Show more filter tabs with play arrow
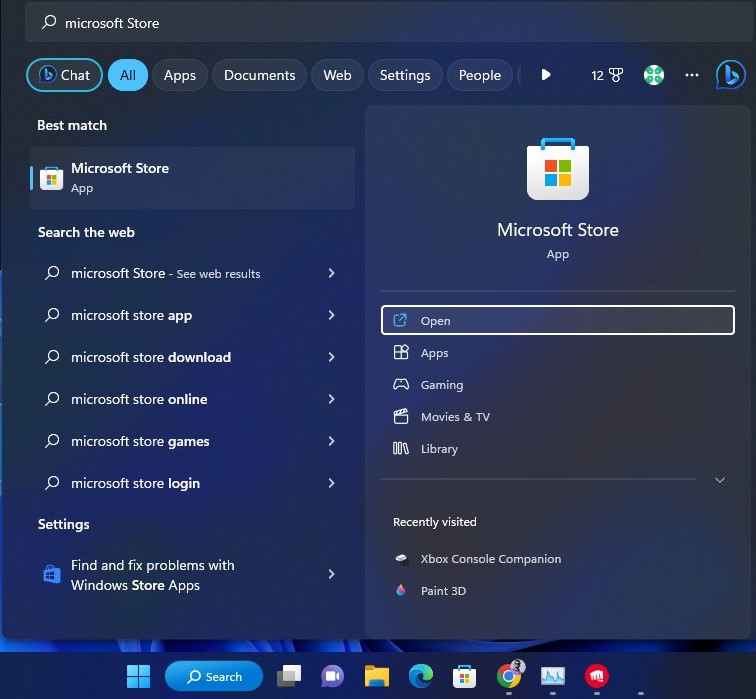The image size is (756, 699). pyautogui.click(x=546, y=75)
